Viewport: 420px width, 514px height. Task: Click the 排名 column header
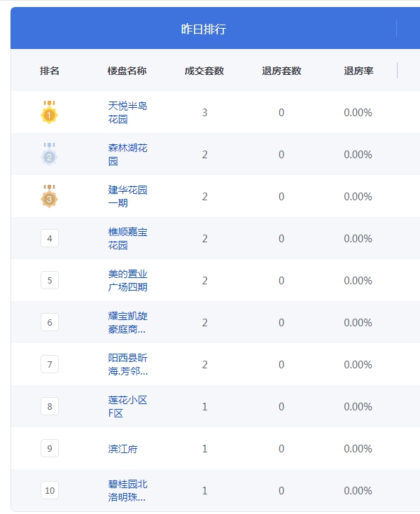(50, 71)
